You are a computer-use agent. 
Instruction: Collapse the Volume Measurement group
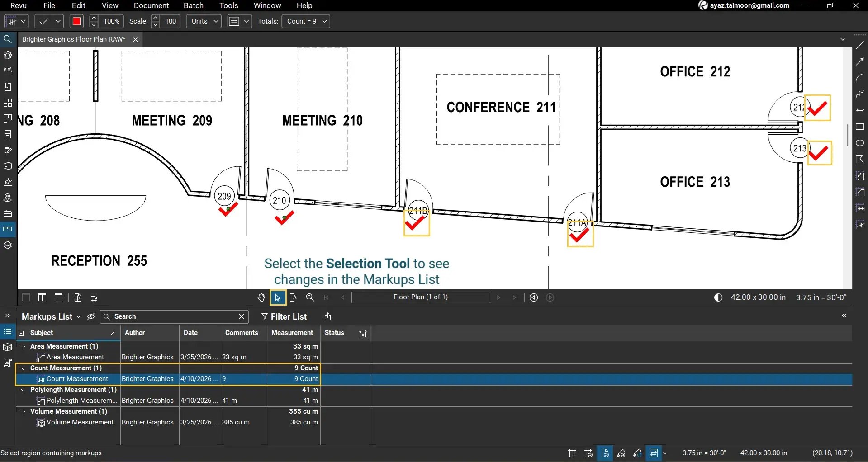pyautogui.click(x=23, y=411)
